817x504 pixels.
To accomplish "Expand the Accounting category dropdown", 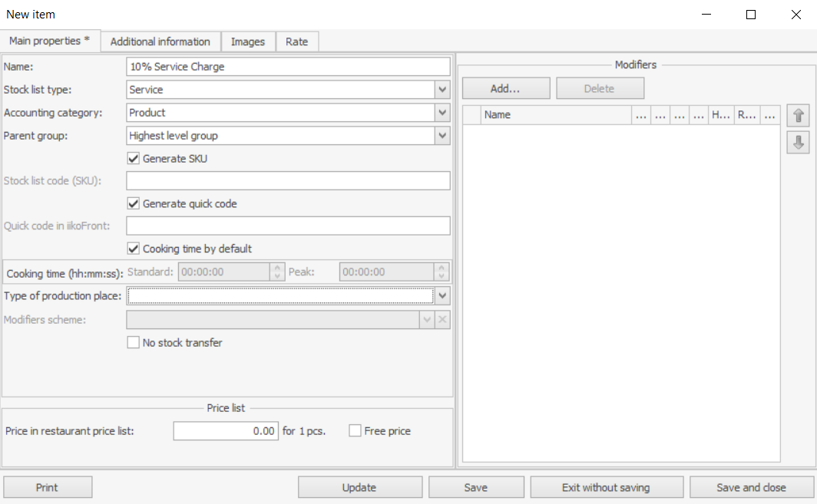I will click(442, 113).
